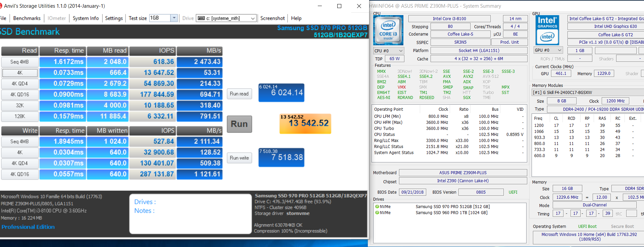Image resolution: width=644 pixels, height=247 pixels.
Task: Click the Anvil's Storage Utilities title icon
Action: click(x=1, y=6)
